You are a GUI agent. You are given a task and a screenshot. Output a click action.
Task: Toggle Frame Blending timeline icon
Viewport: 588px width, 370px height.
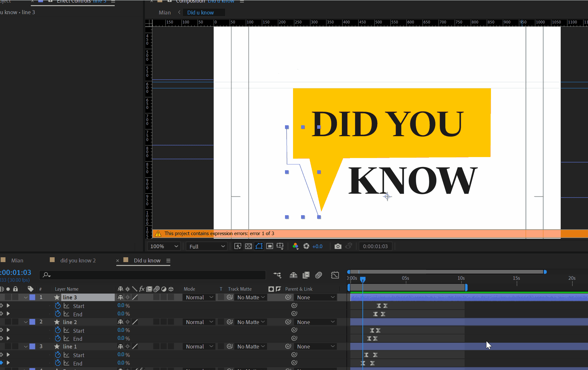point(306,275)
